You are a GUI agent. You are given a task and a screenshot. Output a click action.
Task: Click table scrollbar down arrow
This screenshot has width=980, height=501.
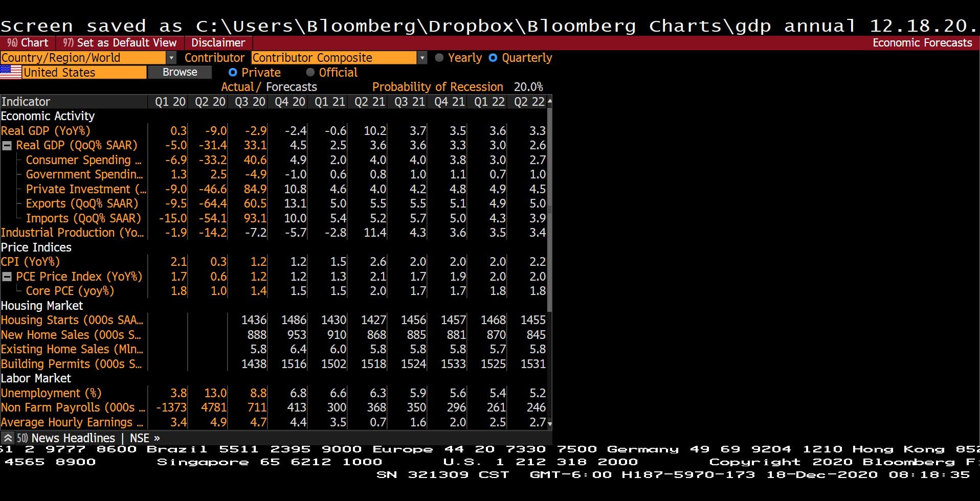[550, 424]
